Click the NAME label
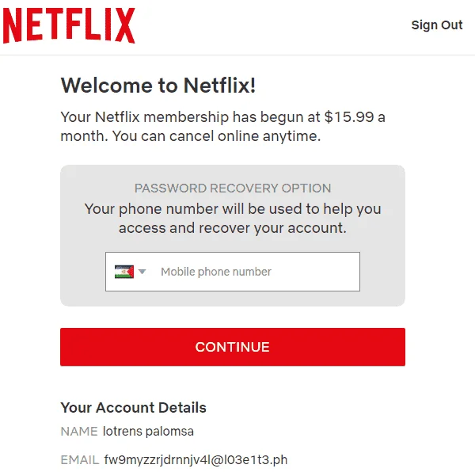 coord(79,432)
